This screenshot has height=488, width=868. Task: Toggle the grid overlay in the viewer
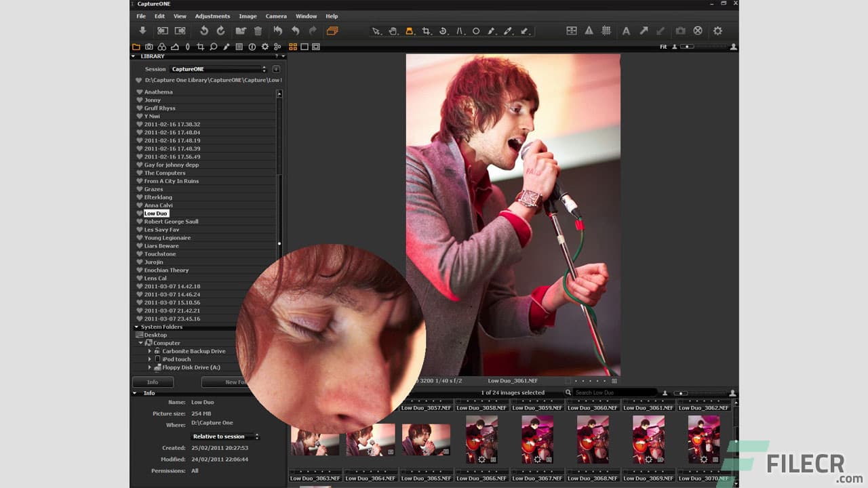(x=608, y=31)
